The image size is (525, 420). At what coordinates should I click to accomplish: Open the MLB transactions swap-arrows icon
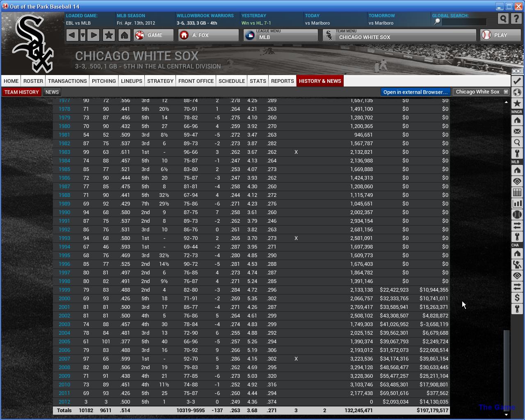517,226
